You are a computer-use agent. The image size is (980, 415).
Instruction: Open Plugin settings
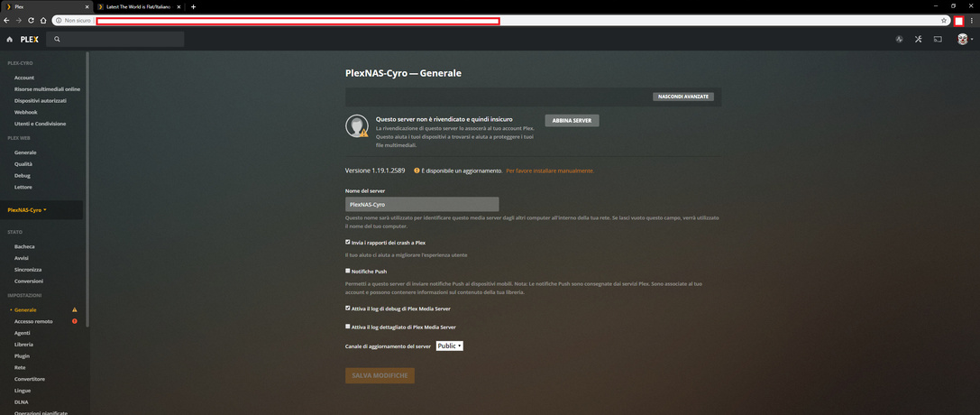[x=22, y=355]
